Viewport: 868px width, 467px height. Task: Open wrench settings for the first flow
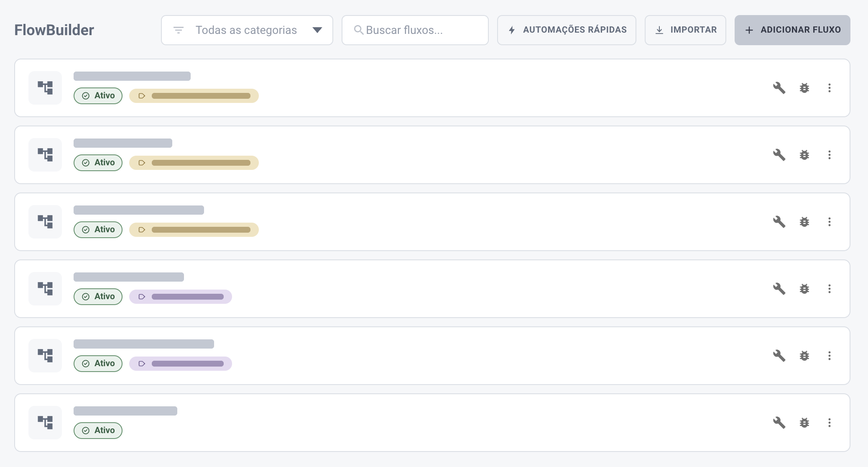point(779,88)
